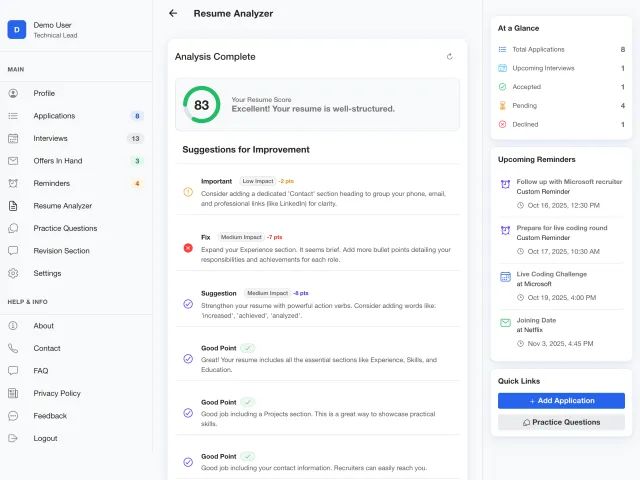The image size is (640, 480).
Task: Click the Upcoming Interviews row
Action: (561, 68)
